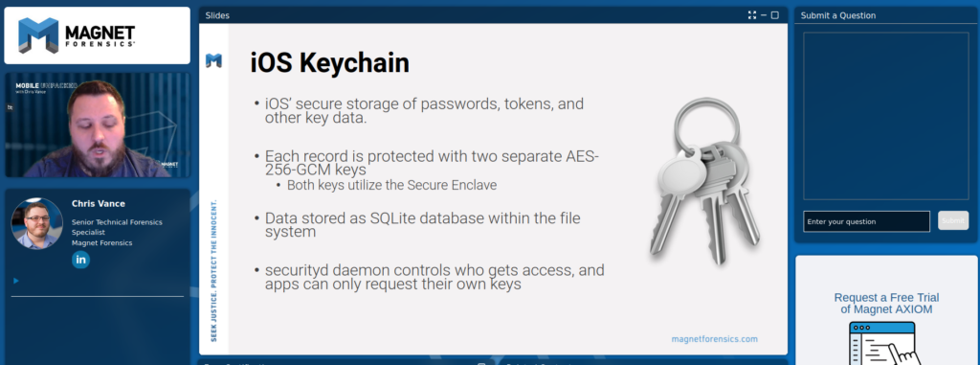Image resolution: width=980 pixels, height=365 pixels.
Task: Click the keychain keys image
Action: tap(703, 182)
